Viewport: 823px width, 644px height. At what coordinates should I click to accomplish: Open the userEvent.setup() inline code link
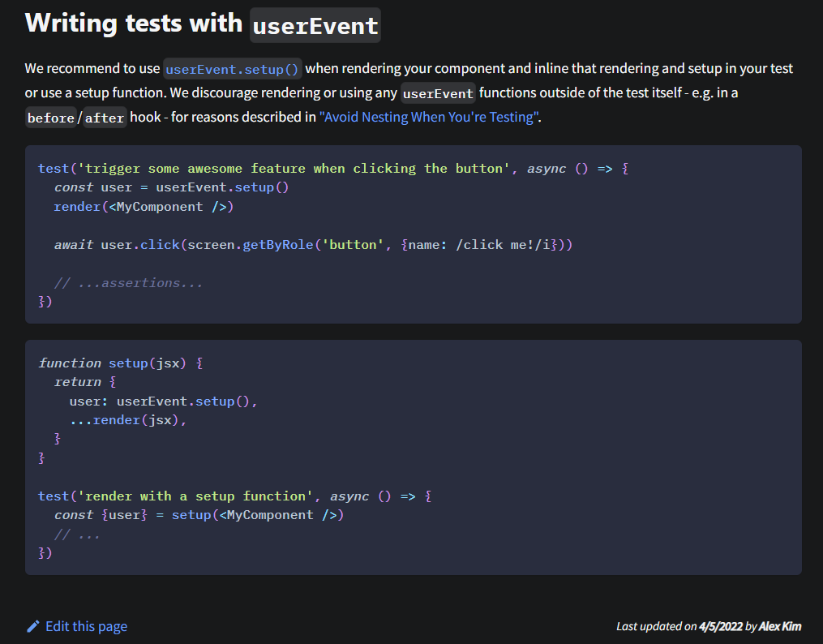click(x=232, y=69)
